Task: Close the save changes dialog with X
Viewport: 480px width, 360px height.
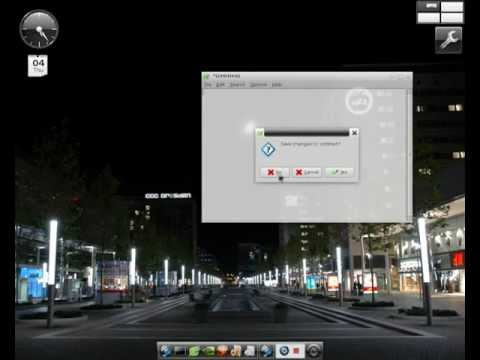Action: pos(354,133)
